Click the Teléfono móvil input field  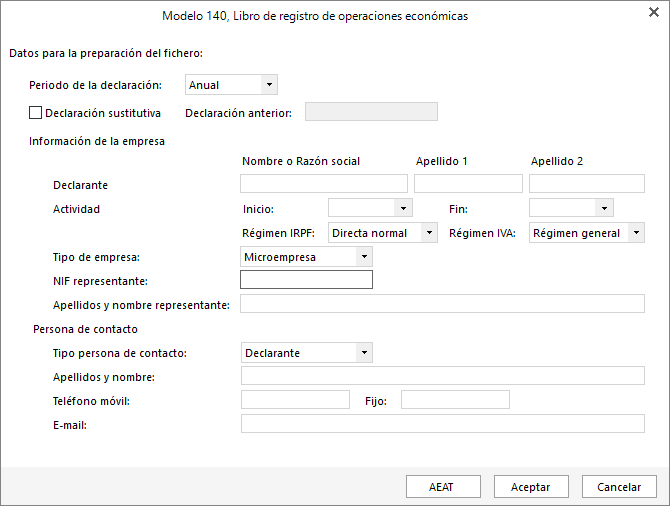[295, 399]
